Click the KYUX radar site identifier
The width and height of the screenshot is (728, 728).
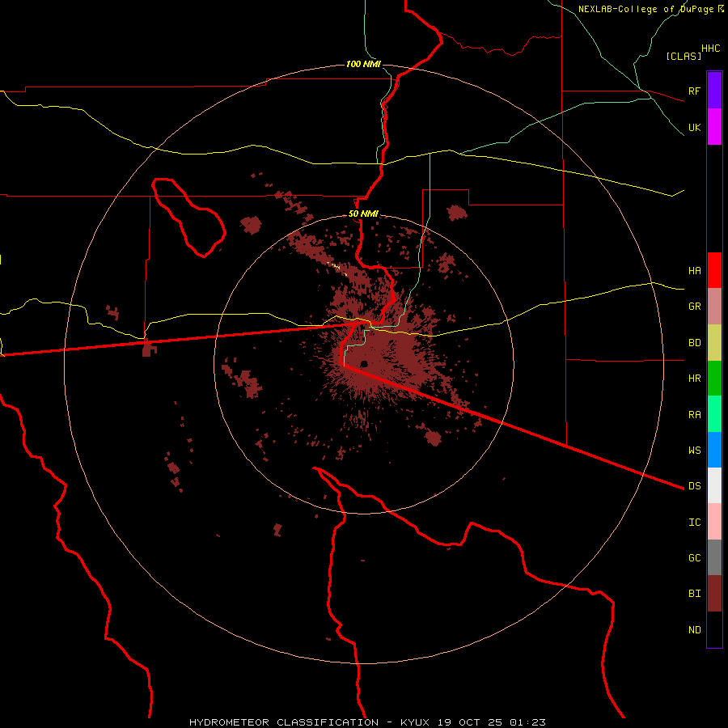click(x=415, y=722)
